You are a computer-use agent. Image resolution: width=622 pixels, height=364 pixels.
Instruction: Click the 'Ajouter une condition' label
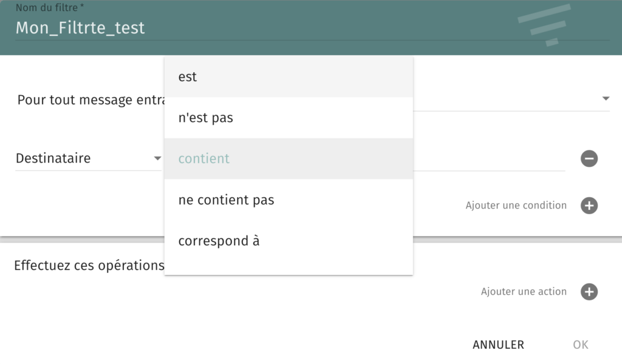pyautogui.click(x=516, y=205)
